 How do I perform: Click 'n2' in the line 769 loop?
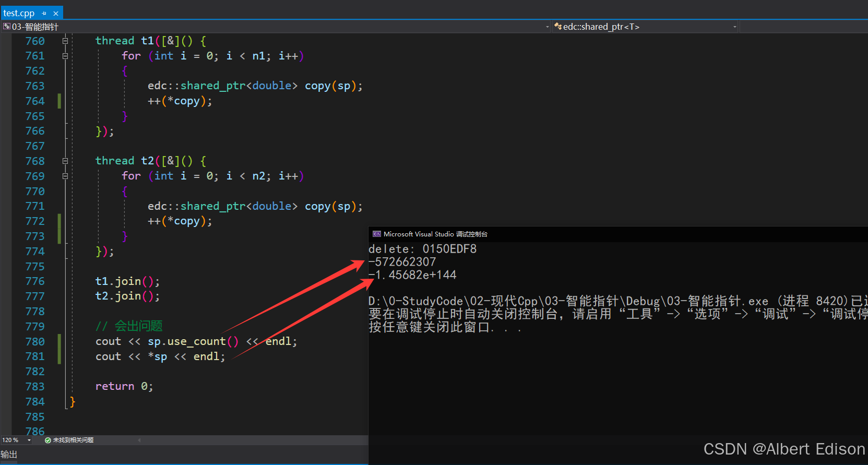(x=258, y=176)
